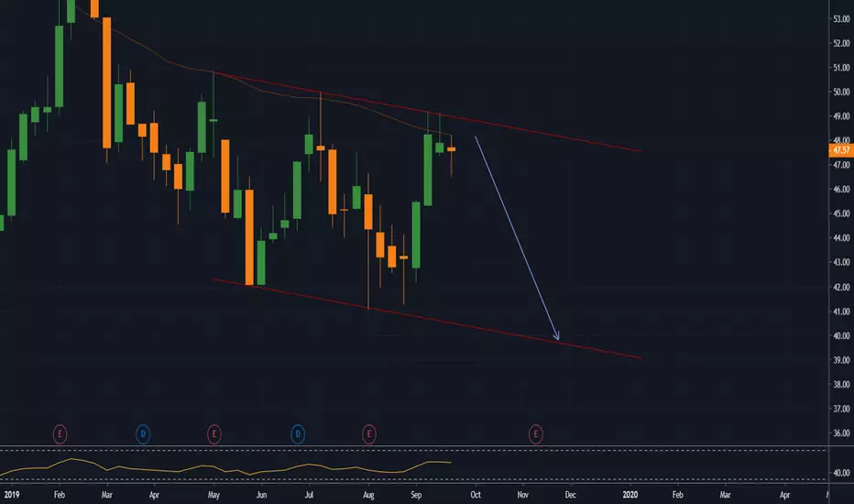Click the 37.00 price axis value

[841, 409]
